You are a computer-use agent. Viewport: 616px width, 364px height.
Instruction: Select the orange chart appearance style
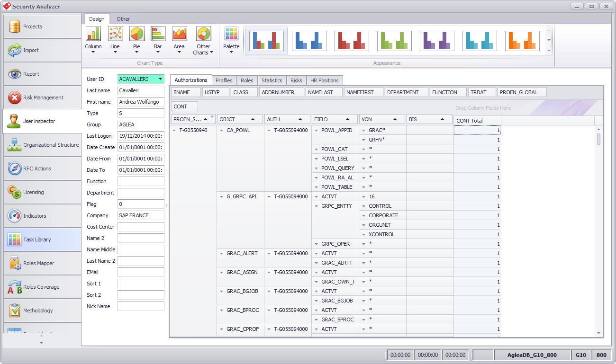point(522,41)
